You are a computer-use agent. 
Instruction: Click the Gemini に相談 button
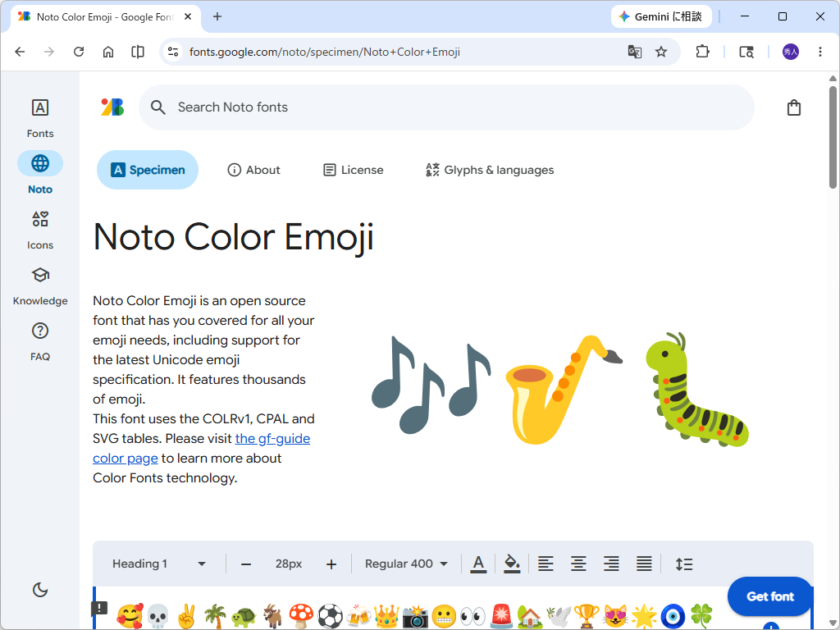click(x=661, y=16)
